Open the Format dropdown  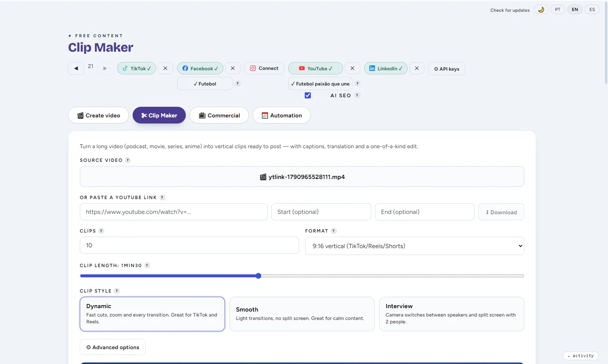[415, 246]
